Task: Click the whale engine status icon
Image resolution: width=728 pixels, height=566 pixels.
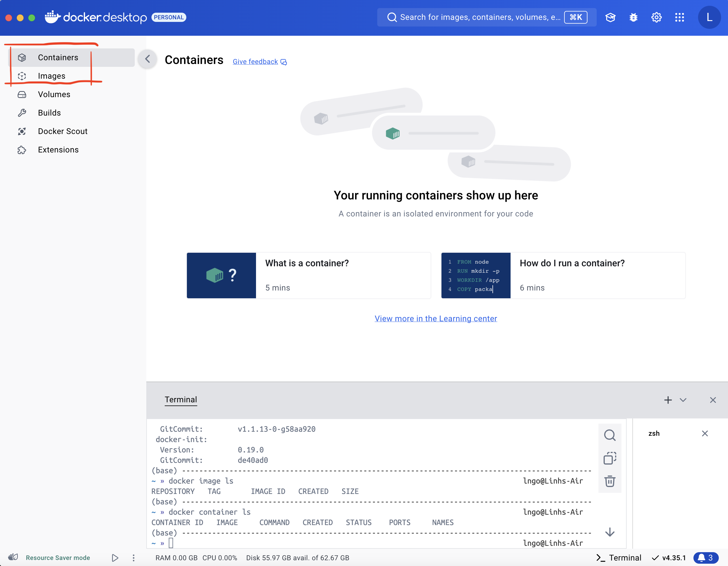Action: (13, 557)
